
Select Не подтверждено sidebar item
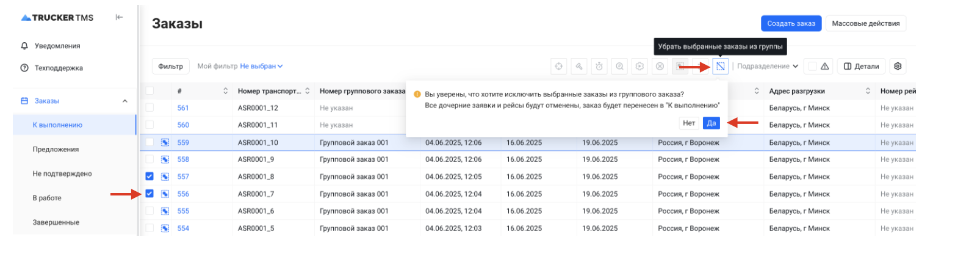click(62, 174)
